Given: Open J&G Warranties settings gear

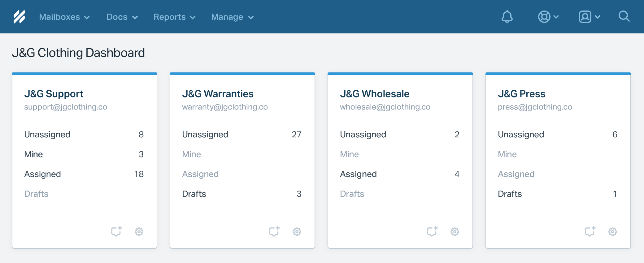Looking at the screenshot, I should (x=297, y=231).
